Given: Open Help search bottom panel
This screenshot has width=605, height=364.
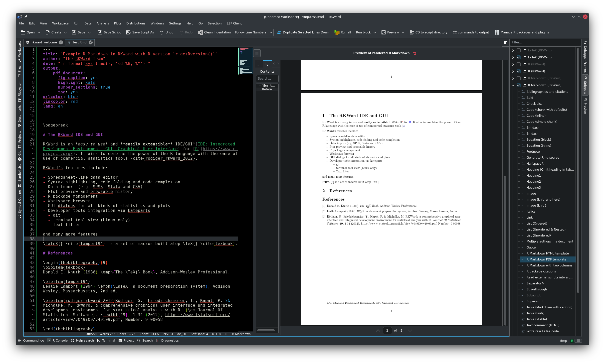Looking at the screenshot, I should tap(82, 341).
